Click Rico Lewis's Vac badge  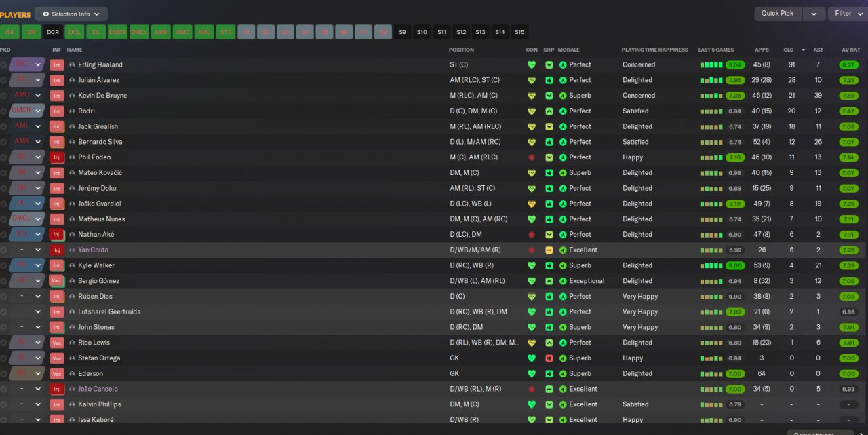(57, 343)
